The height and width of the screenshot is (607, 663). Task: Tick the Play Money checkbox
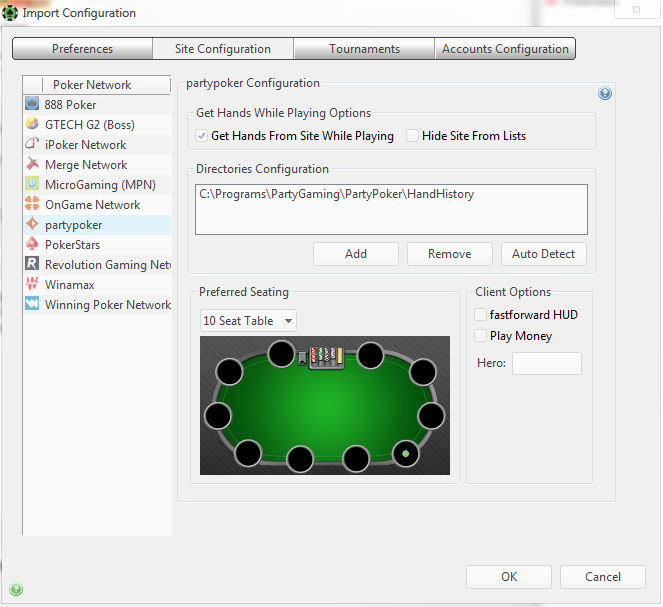480,336
